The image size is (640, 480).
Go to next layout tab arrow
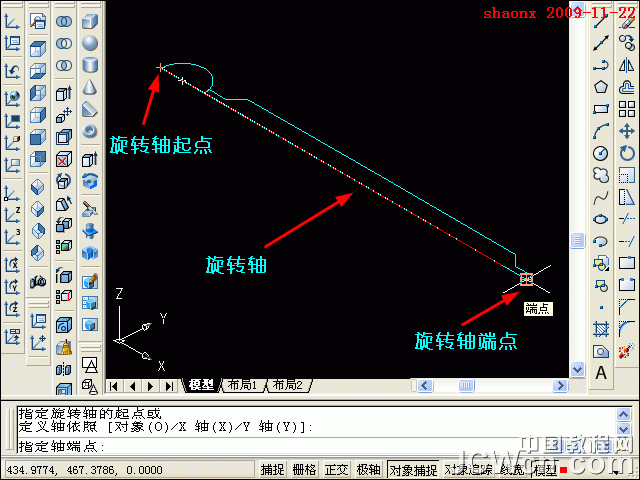point(151,385)
